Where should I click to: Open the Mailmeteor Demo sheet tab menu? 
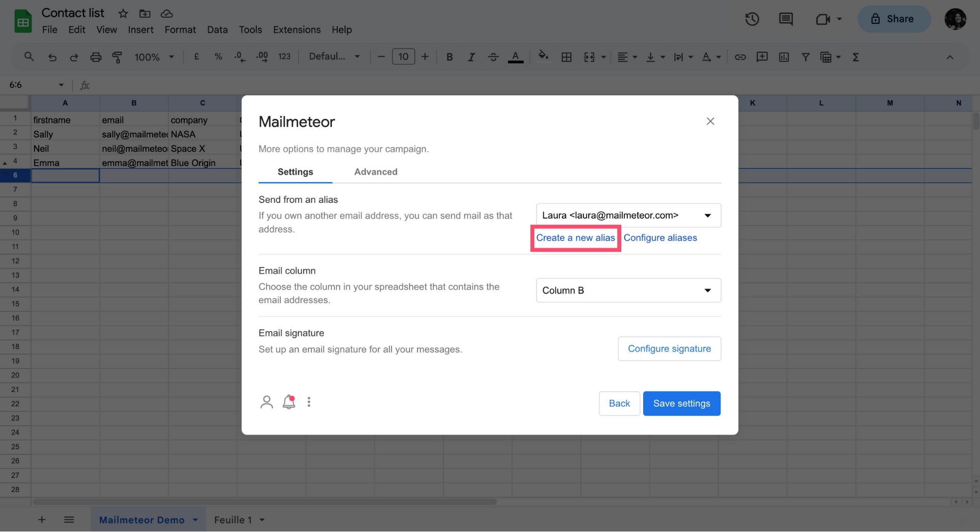coord(195,520)
